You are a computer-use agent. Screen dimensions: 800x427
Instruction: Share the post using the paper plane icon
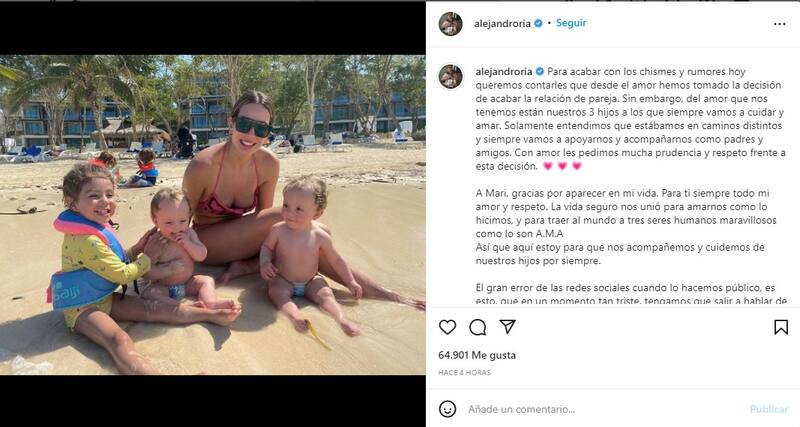coord(507,327)
